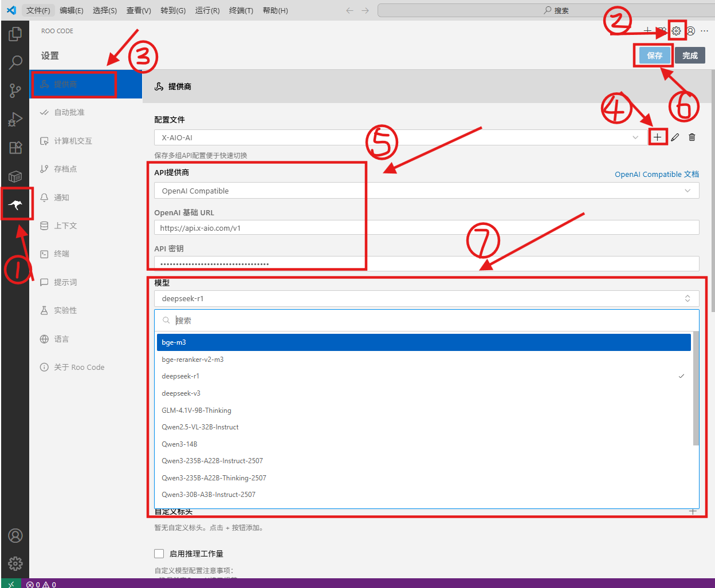This screenshot has width=715, height=588.
Task: Switch to the 提供商 settings tab
Action: point(86,84)
